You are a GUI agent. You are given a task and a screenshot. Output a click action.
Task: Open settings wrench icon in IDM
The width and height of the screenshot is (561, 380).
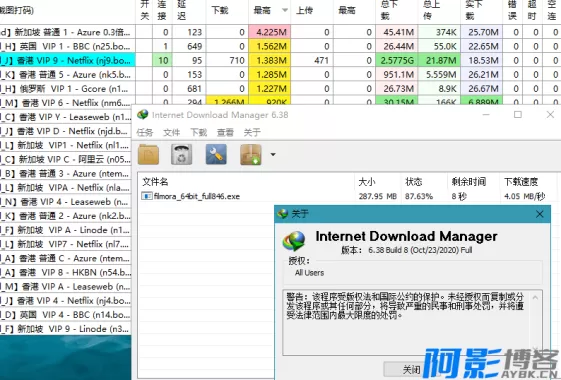(x=216, y=155)
